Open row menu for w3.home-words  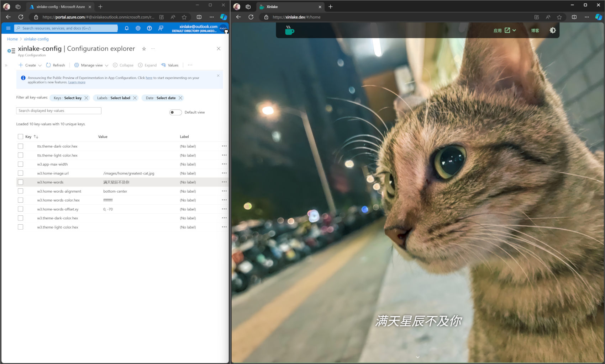pyautogui.click(x=224, y=182)
